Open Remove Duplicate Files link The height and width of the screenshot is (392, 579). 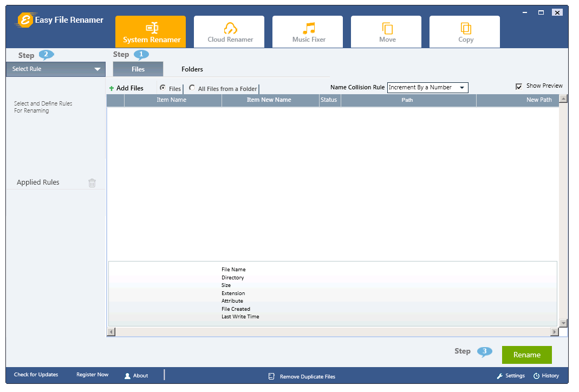308,376
